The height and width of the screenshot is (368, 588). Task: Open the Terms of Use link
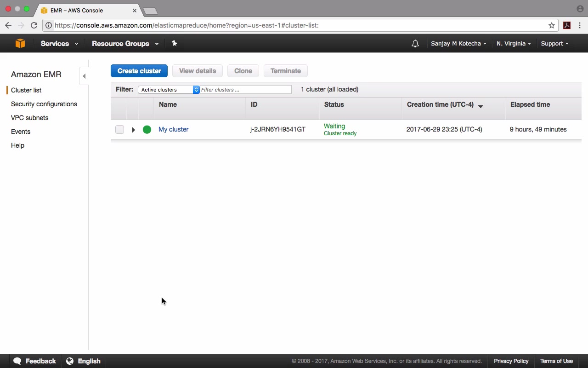point(556,361)
